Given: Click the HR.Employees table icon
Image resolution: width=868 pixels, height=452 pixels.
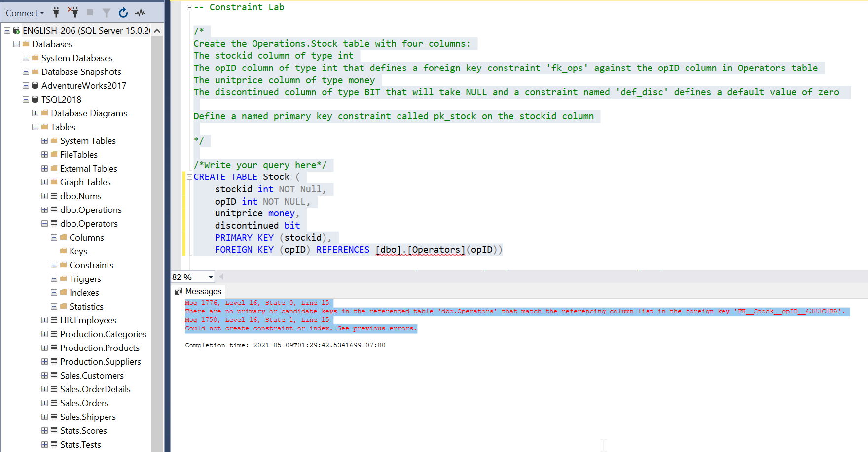Looking at the screenshot, I should (54, 320).
